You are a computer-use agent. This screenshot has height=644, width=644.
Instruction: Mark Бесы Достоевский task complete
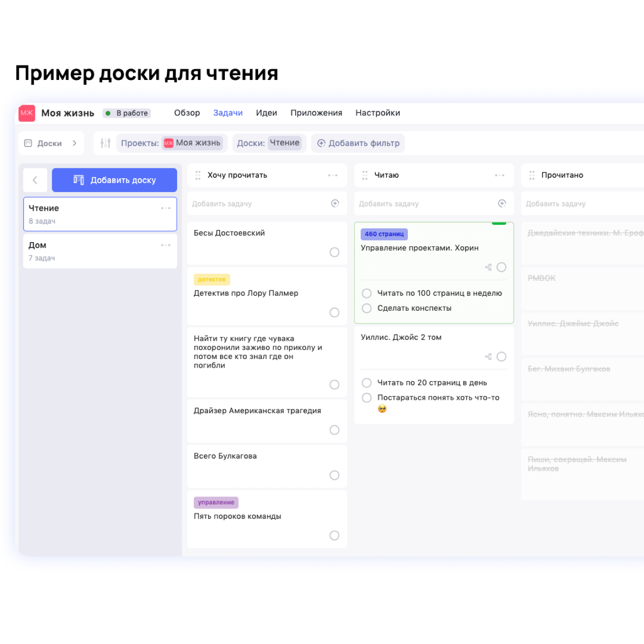pyautogui.click(x=334, y=252)
